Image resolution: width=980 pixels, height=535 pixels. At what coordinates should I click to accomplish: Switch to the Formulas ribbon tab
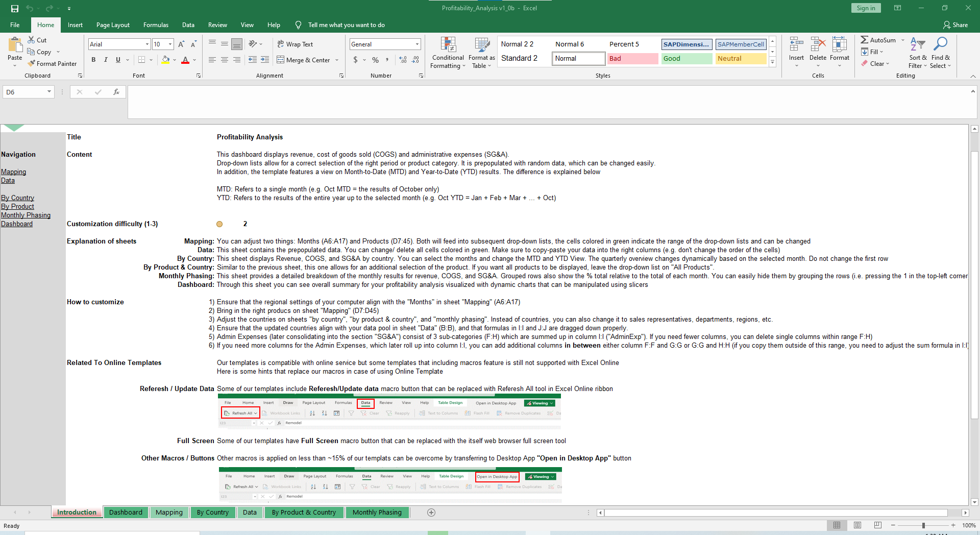click(156, 25)
